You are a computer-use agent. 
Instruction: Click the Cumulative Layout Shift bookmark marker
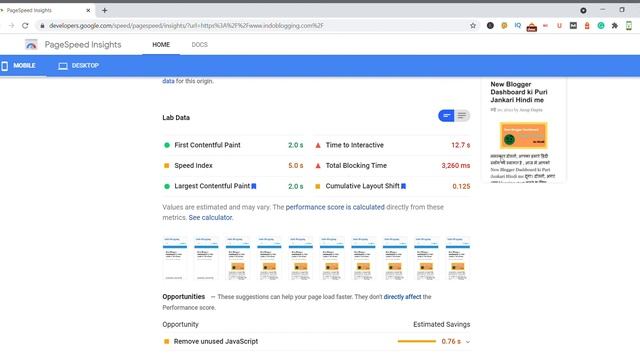click(403, 186)
